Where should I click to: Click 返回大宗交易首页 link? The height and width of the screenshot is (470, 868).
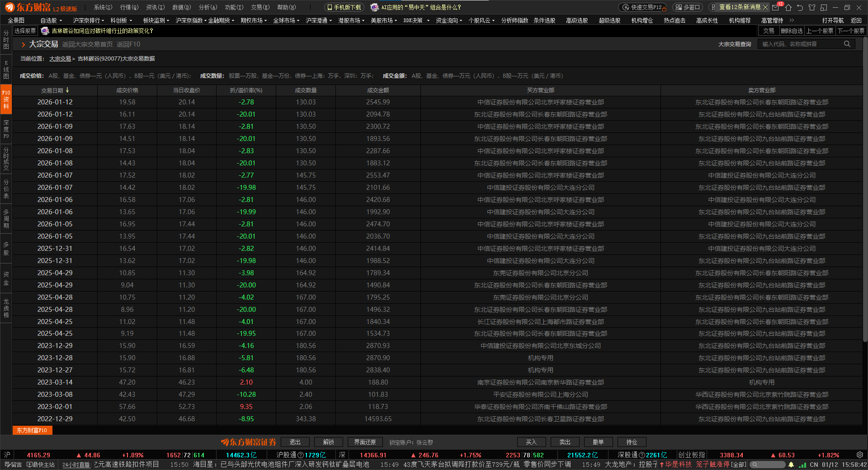pyautogui.click(x=87, y=44)
